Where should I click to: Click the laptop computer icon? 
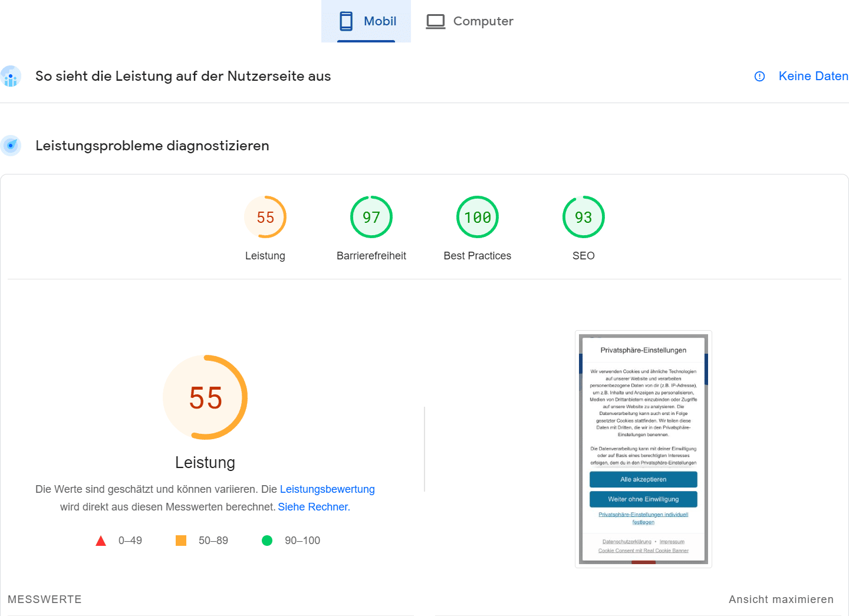click(x=436, y=22)
